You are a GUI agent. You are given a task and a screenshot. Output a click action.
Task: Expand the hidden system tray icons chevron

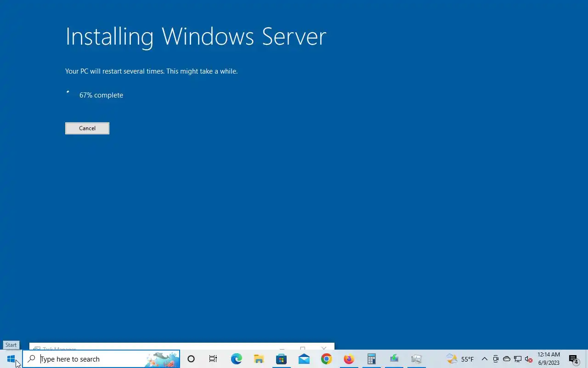click(485, 359)
